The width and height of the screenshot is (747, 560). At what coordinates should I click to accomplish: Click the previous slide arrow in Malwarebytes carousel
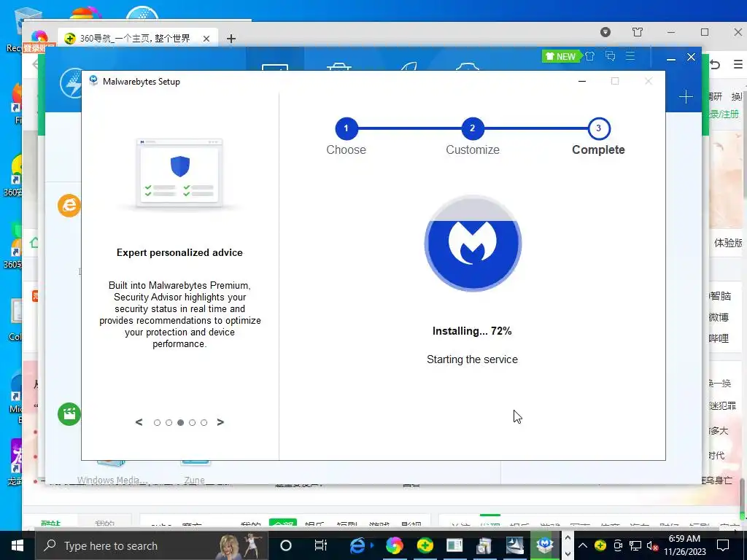pos(139,422)
